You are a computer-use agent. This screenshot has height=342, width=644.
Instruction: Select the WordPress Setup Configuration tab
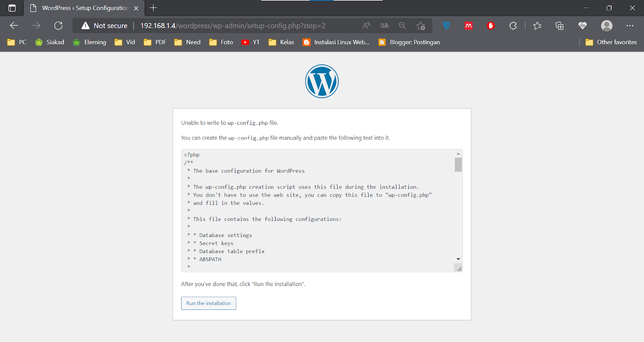coord(85,8)
